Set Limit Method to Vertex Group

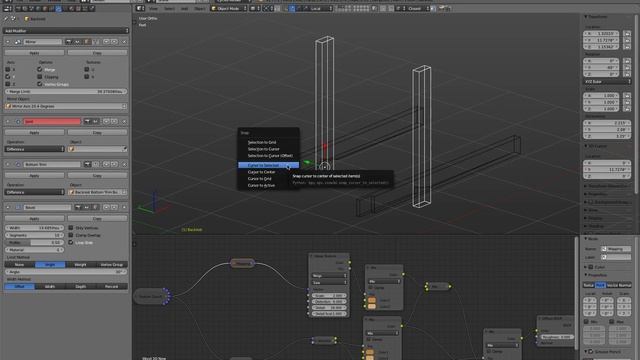(x=111, y=264)
